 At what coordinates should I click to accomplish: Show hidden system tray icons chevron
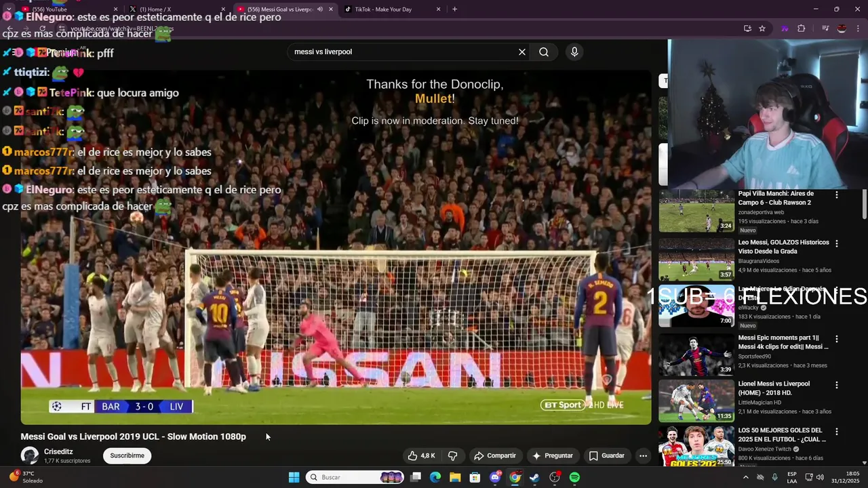click(745, 477)
